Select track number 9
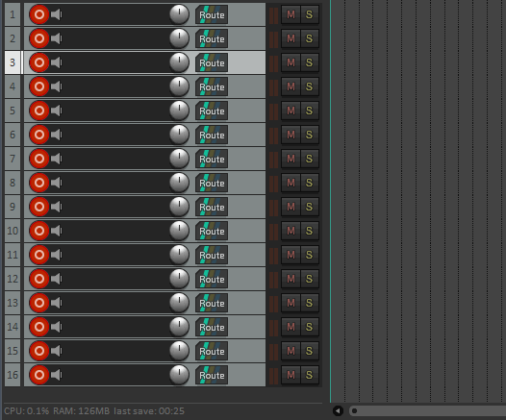The image size is (506, 420). pos(13,207)
